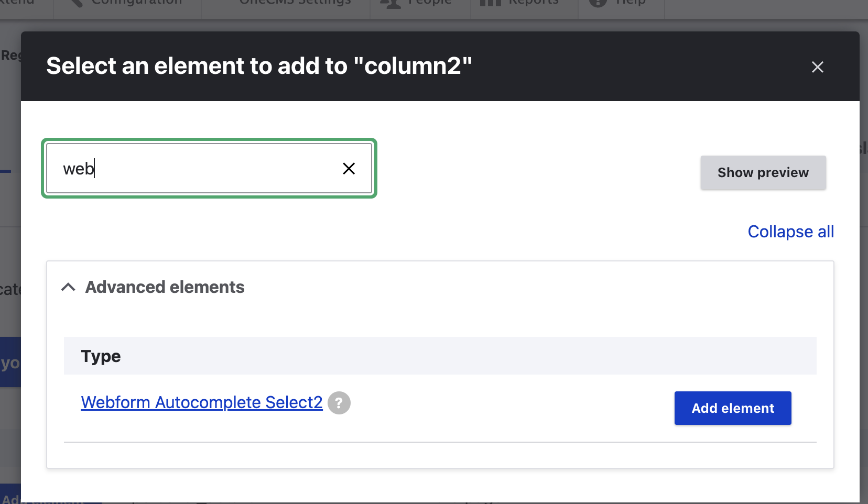Open the Configuration admin menu
Screen dimensions: 868x504
pyautogui.click(x=136, y=3)
